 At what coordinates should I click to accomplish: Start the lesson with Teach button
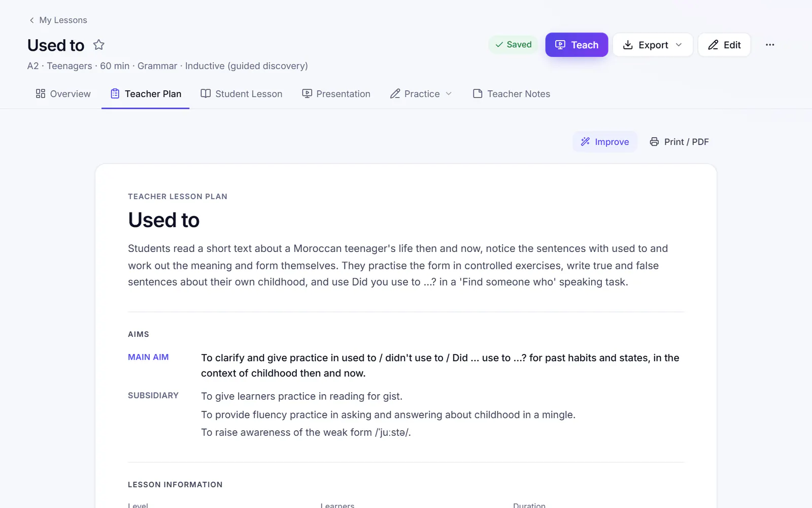[577, 45]
